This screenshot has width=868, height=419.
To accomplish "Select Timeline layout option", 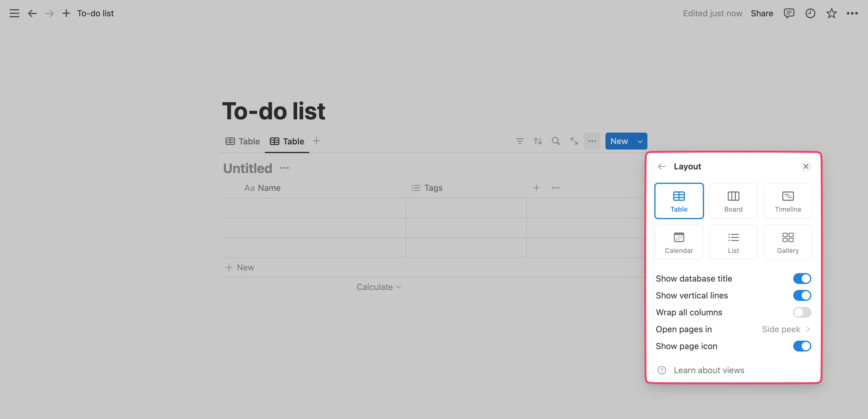I will pyautogui.click(x=788, y=201).
